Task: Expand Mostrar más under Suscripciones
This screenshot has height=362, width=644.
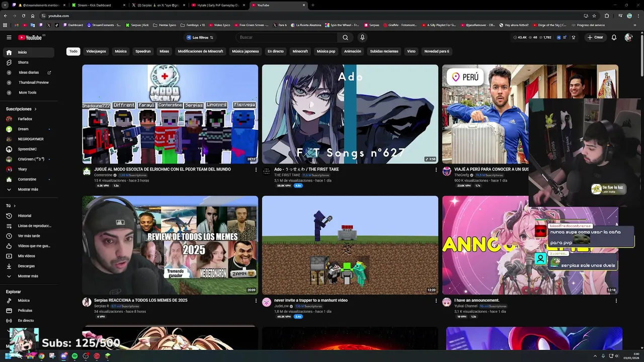Action: (x=28, y=190)
